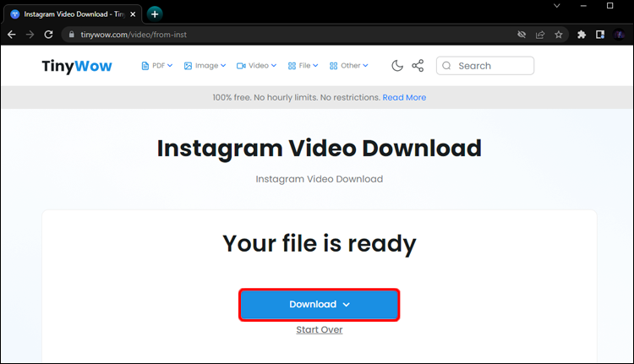Expand the File menu
634x364 pixels.
303,65
